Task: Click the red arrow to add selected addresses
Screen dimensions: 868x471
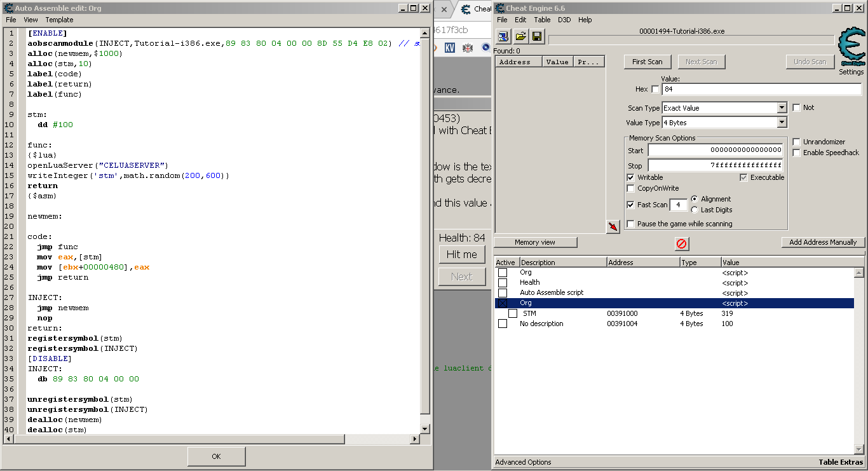Action: [613, 227]
